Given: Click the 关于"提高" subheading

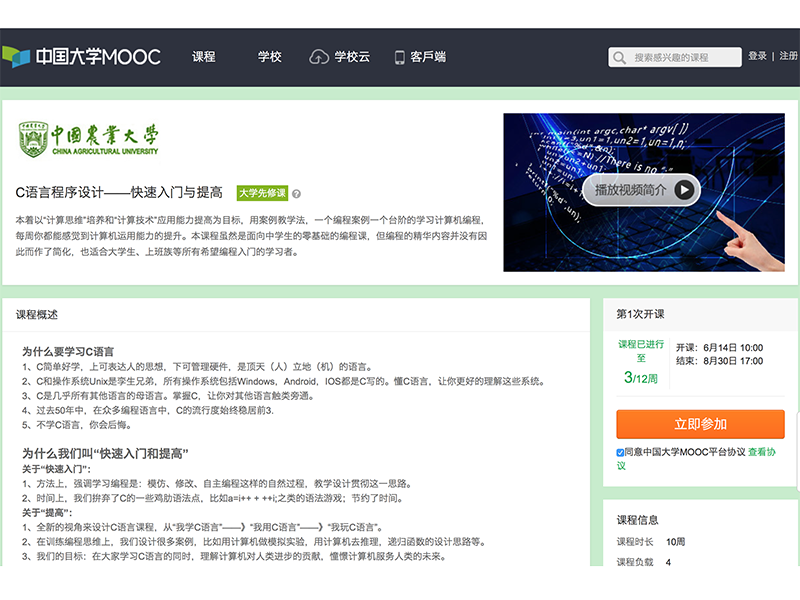Looking at the screenshot, I should click(47, 513).
